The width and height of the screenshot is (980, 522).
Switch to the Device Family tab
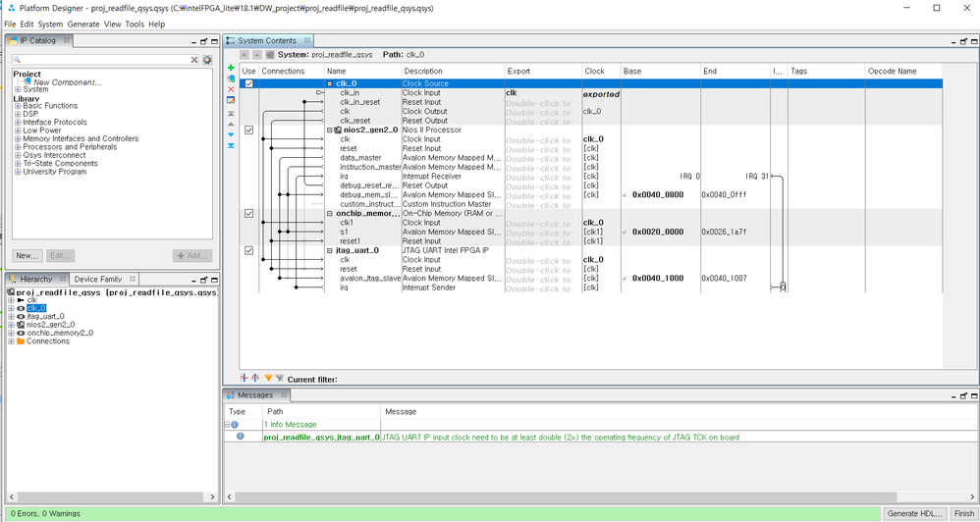[x=98, y=280]
